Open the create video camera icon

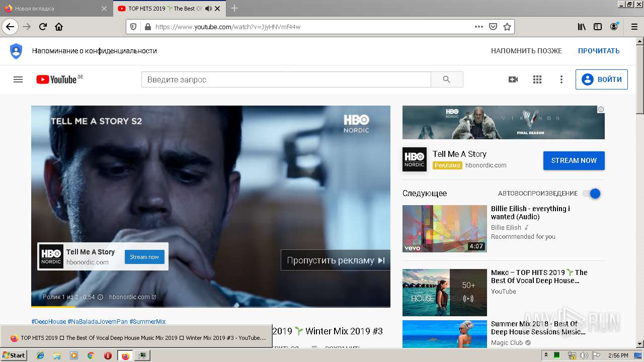[513, 79]
